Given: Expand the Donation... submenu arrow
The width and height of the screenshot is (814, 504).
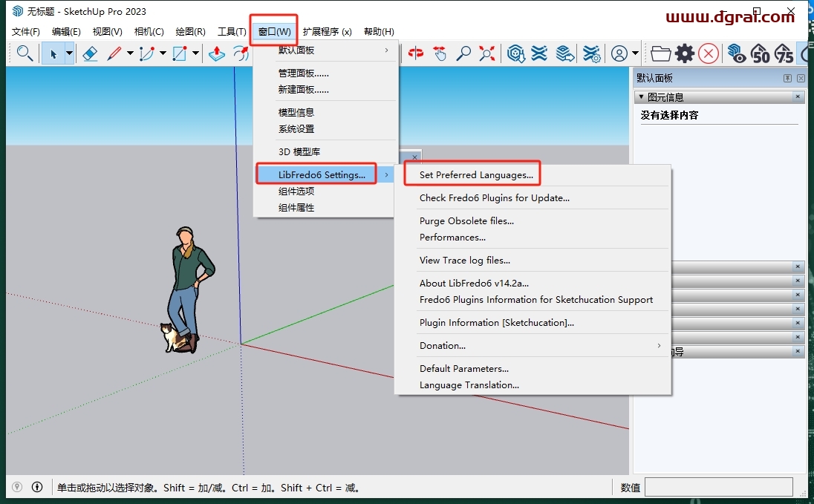Looking at the screenshot, I should tap(659, 345).
